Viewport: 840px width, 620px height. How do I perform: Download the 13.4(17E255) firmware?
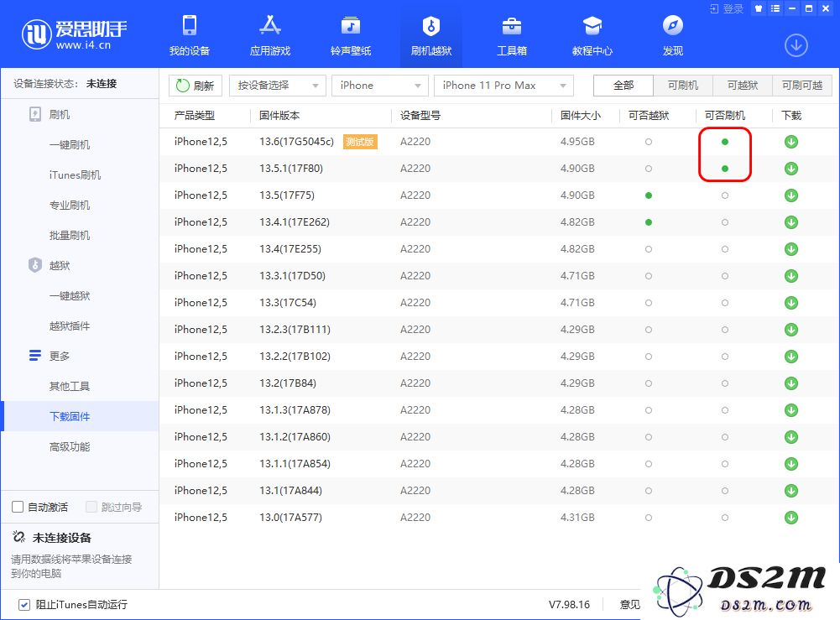791,249
